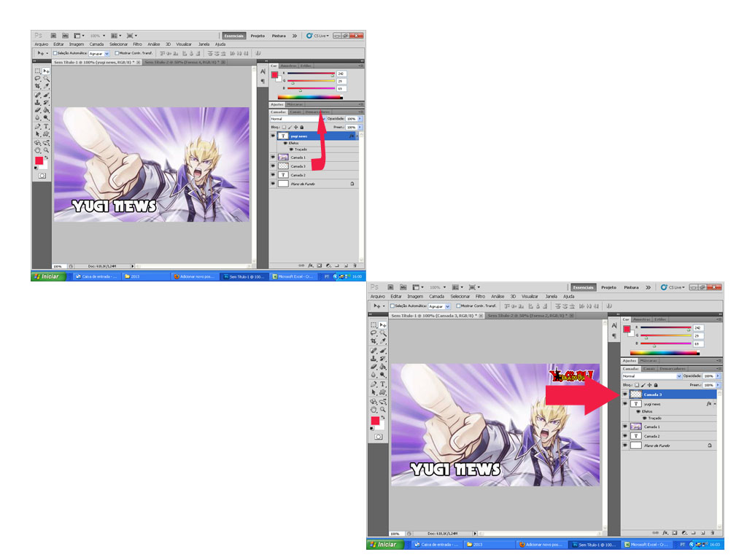The width and height of the screenshot is (747, 560).
Task: Click the Iniciar start button beside the 16:00 clock
Action: coord(48,276)
